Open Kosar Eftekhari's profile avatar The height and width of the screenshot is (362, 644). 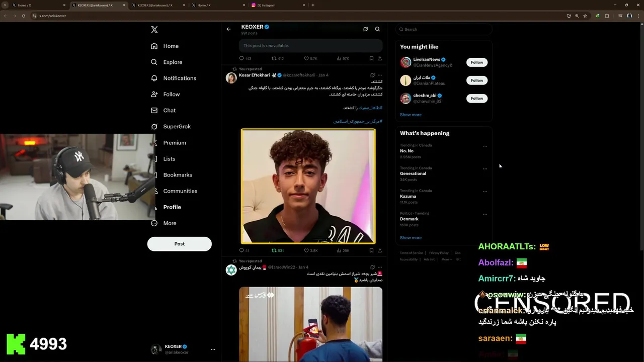coord(231,77)
